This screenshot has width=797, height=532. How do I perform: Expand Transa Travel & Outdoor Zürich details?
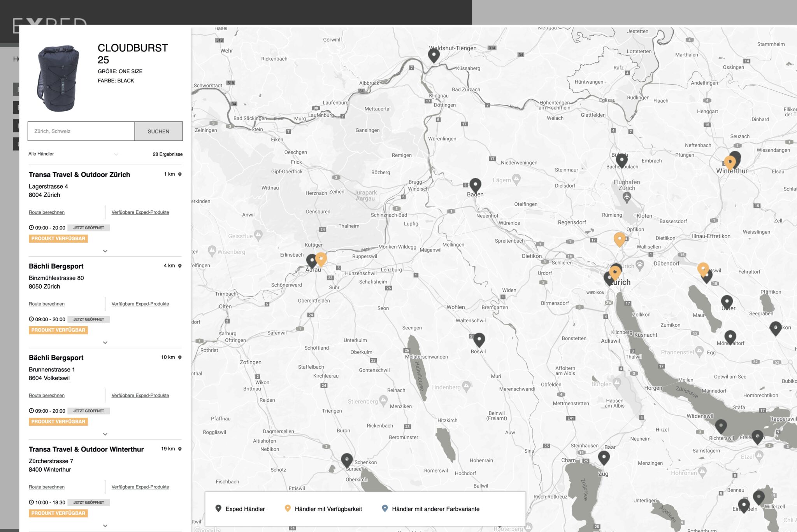pos(105,251)
